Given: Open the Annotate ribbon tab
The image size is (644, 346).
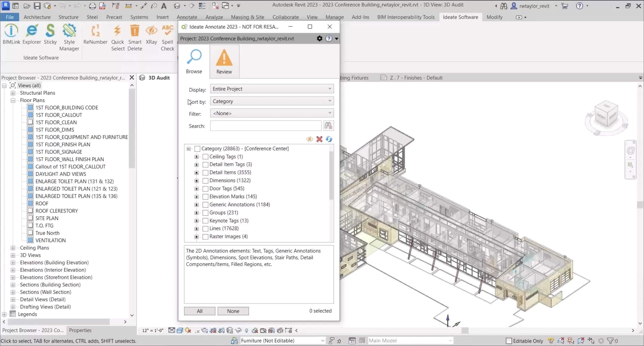Looking at the screenshot, I should click(x=187, y=17).
